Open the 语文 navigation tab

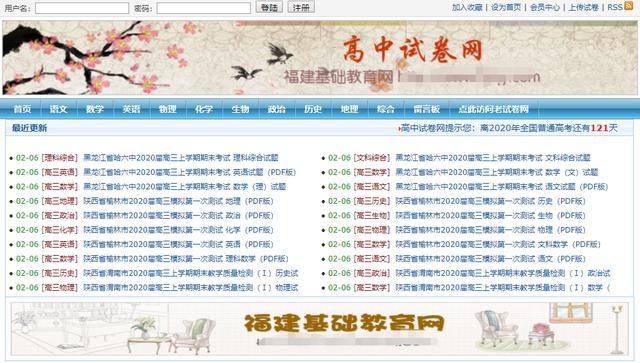click(x=58, y=109)
